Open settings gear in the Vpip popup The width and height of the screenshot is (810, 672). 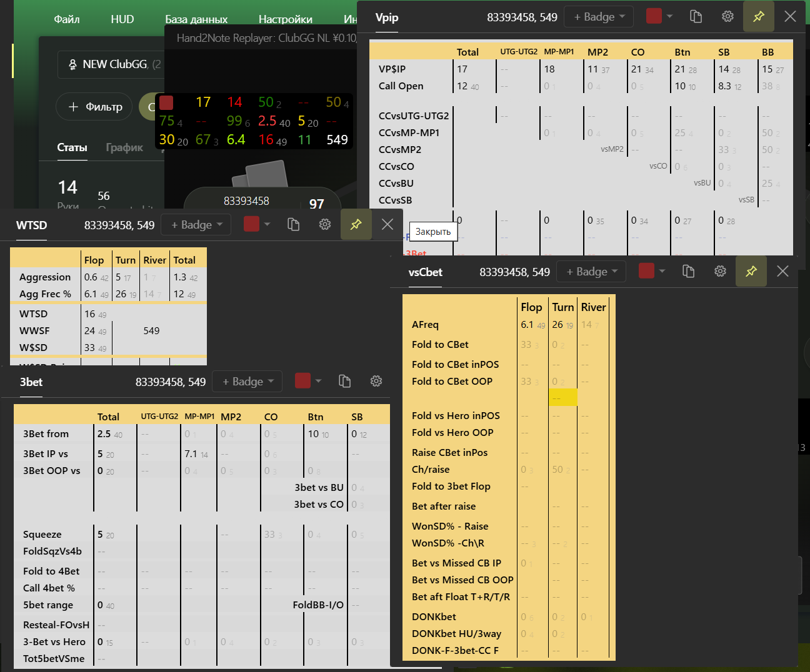[x=727, y=17]
